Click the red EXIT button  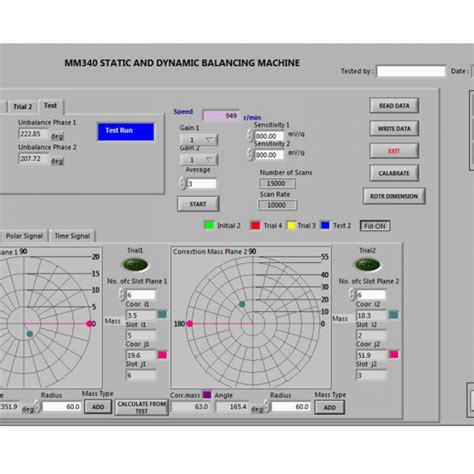click(394, 151)
